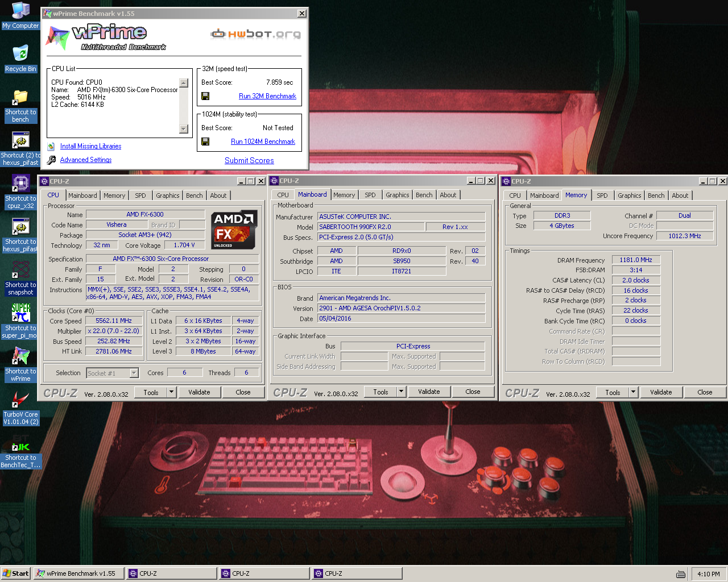Click the Core Speed value 5562.11 MHz
This screenshot has width=728, height=582.
114,321
